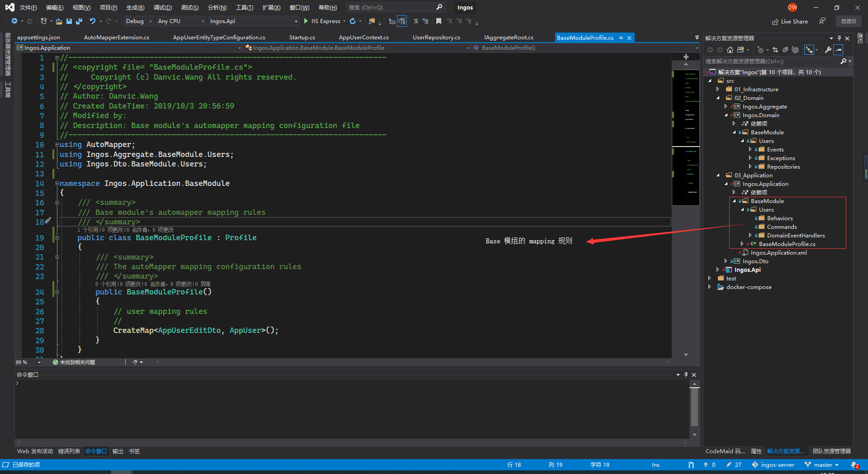This screenshot has height=474, width=868.
Task: Expand the 01_Infrastructure folder
Action: tap(718, 89)
